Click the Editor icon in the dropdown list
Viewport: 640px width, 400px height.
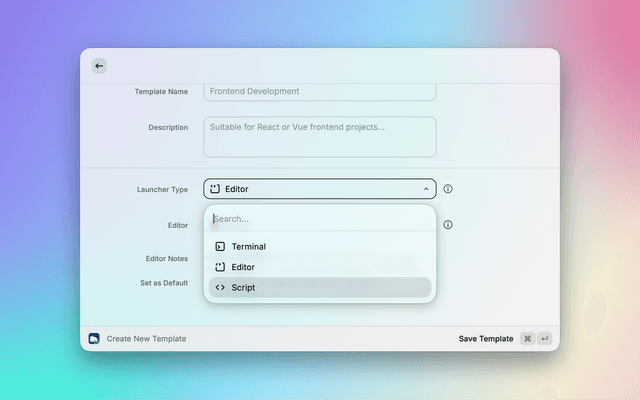(220, 267)
